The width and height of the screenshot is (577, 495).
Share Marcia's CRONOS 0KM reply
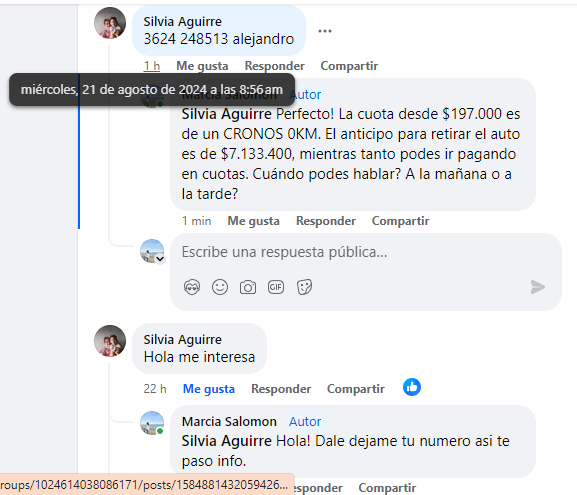[x=400, y=221]
